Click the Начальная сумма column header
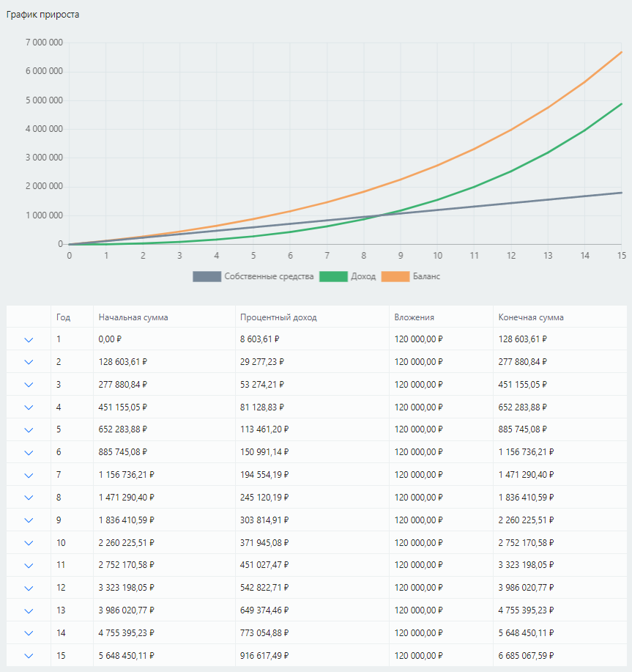Image resolution: width=632 pixels, height=672 pixels. coord(133,317)
